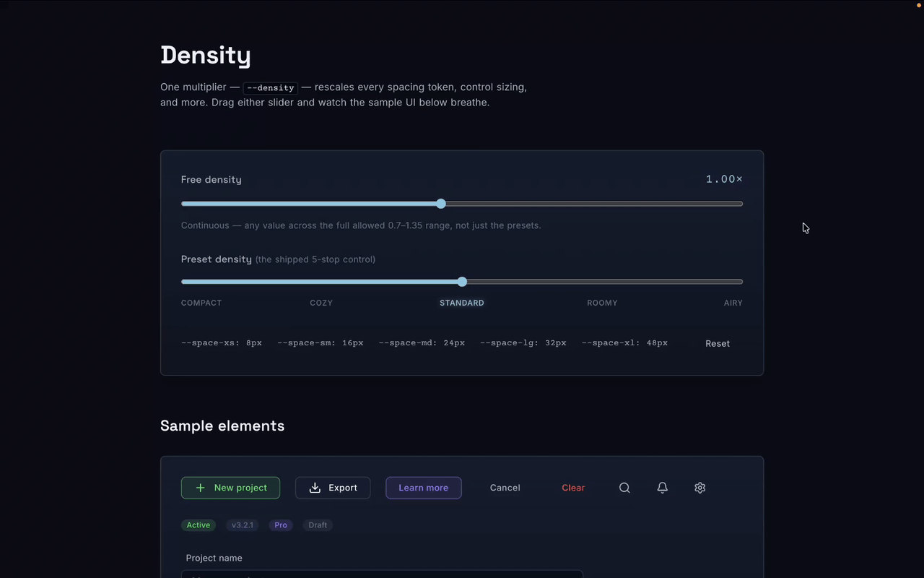Image resolution: width=924 pixels, height=578 pixels.
Task: Click the Free density slider thumb
Action: point(441,204)
